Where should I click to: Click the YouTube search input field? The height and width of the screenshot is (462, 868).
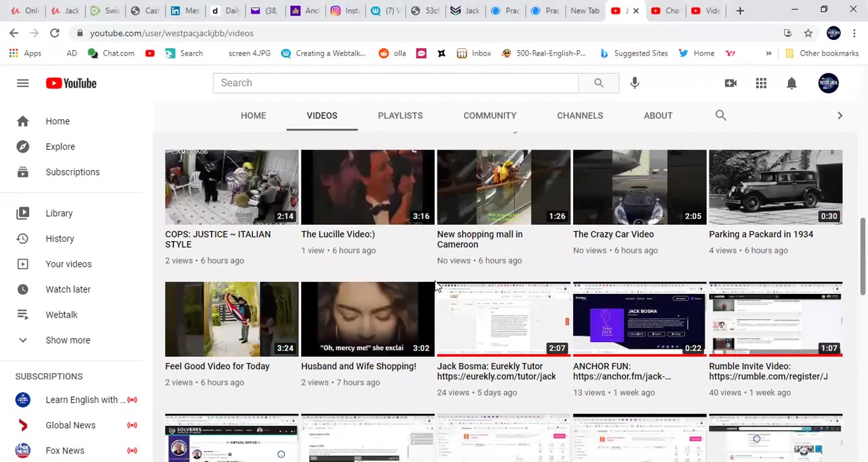click(395, 83)
